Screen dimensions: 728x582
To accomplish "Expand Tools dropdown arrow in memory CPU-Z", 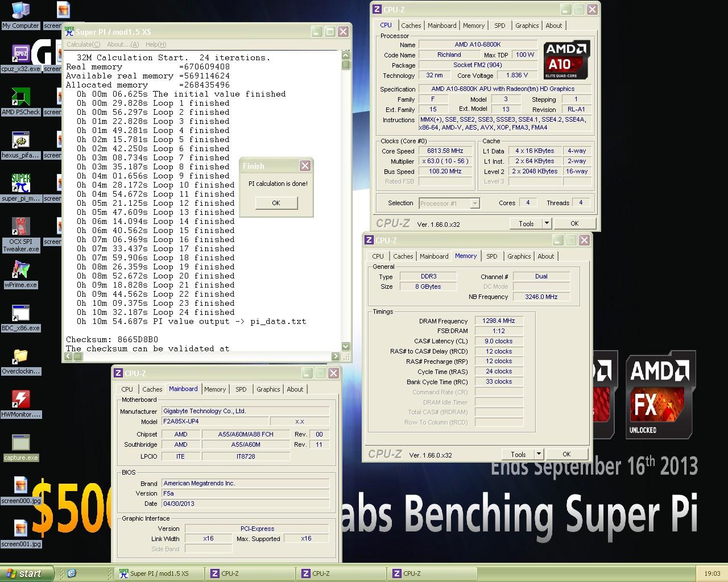I will (x=539, y=454).
